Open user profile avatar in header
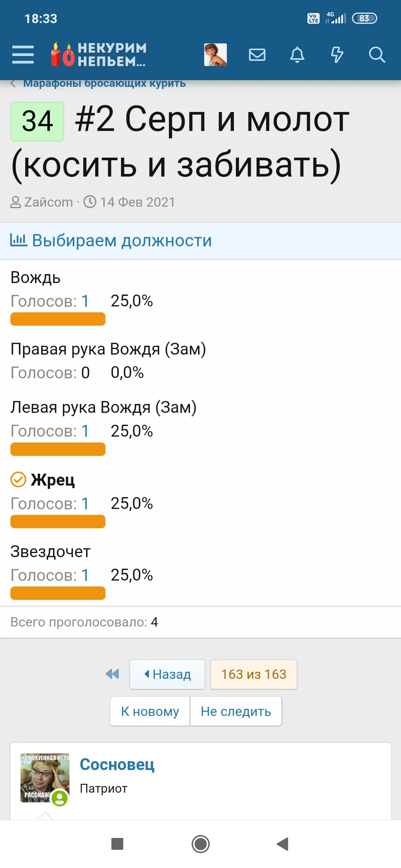This screenshot has width=401, height=868. [215, 55]
